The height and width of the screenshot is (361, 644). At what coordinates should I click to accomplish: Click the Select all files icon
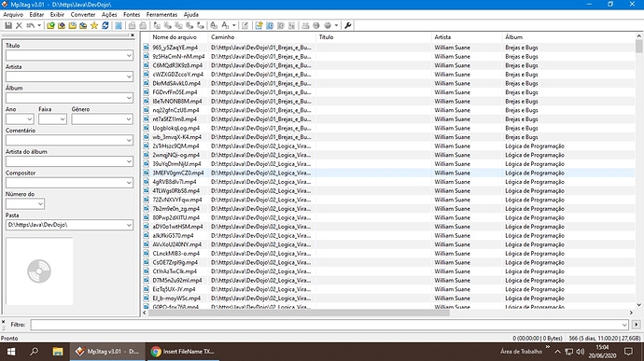pyautogui.click(x=119, y=25)
